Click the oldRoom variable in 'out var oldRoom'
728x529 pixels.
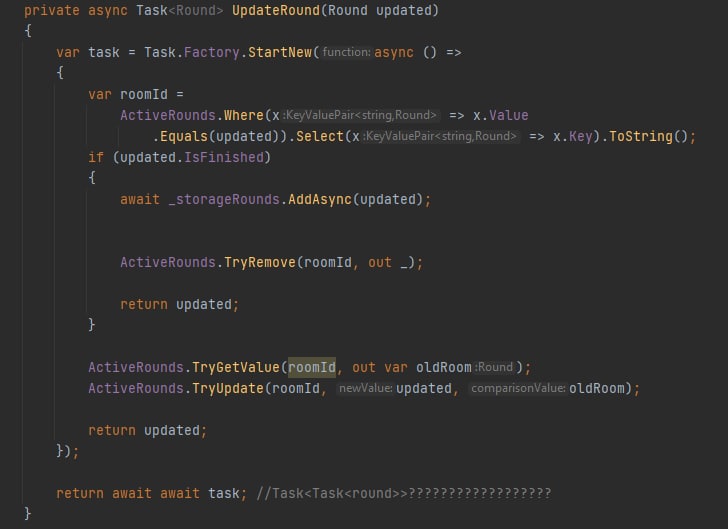[444, 367]
